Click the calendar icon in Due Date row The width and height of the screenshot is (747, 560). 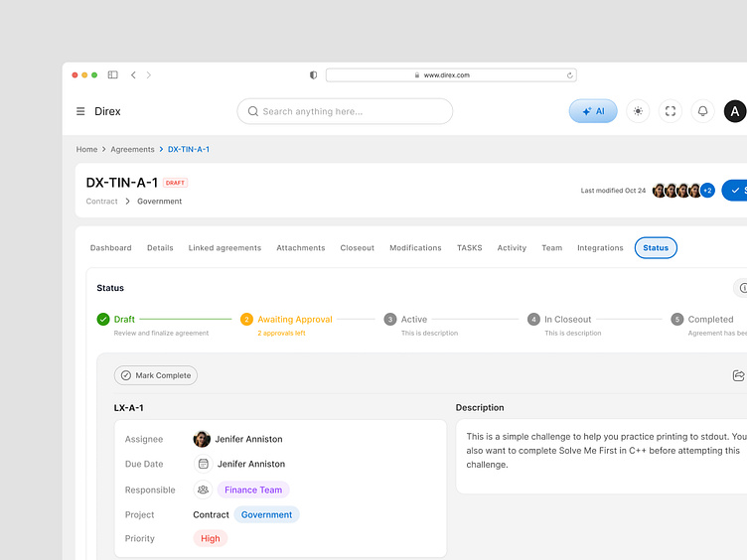click(x=204, y=464)
